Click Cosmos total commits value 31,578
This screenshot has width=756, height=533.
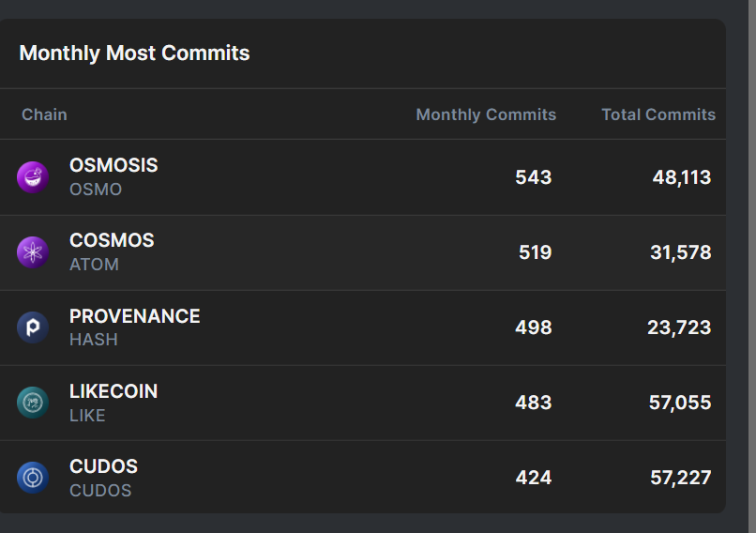pyautogui.click(x=680, y=252)
